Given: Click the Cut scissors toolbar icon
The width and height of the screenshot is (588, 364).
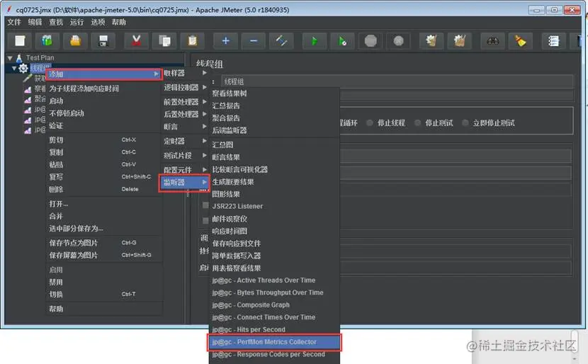Looking at the screenshot, I should click(137, 40).
